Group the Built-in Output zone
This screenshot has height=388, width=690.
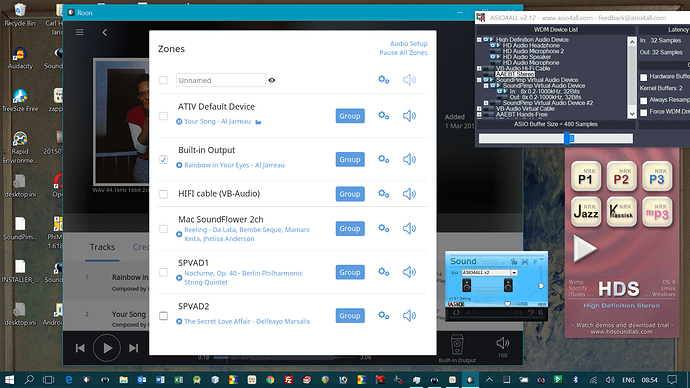tap(350, 159)
